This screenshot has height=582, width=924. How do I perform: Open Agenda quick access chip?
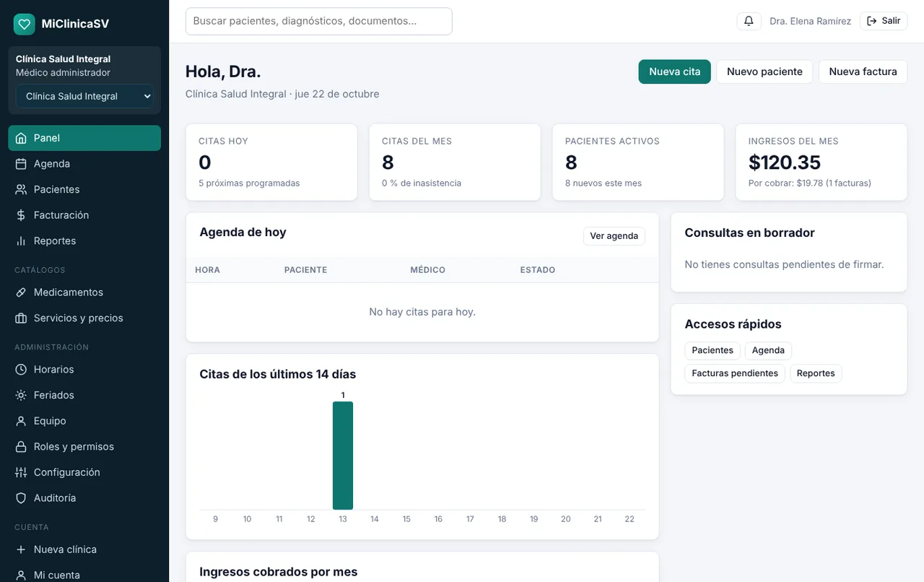[768, 350]
